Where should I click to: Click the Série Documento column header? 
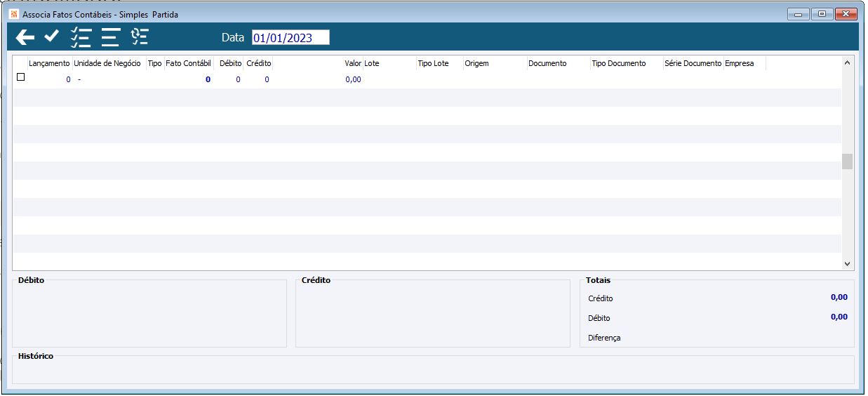[693, 63]
